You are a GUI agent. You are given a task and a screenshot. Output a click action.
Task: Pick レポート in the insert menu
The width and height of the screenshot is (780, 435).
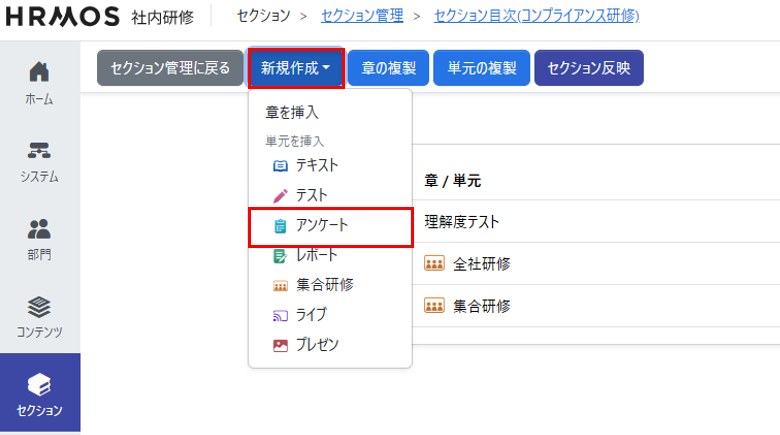pos(316,255)
